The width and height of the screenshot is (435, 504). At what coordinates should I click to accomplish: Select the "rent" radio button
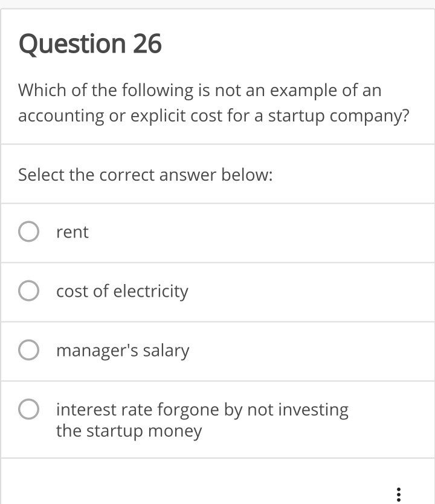point(28,232)
